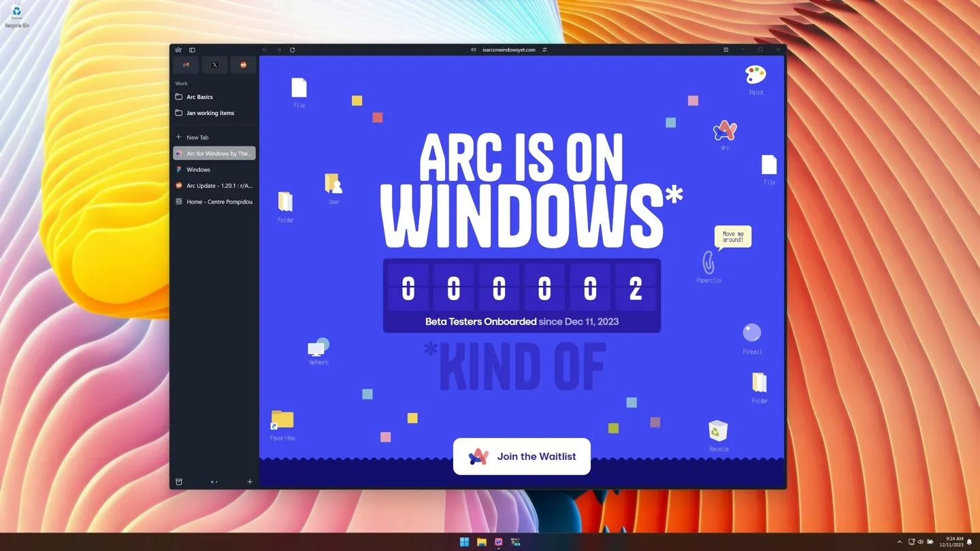This screenshot has width=980, height=551.
Task: Toggle the sidebar visibility
Action: click(192, 50)
